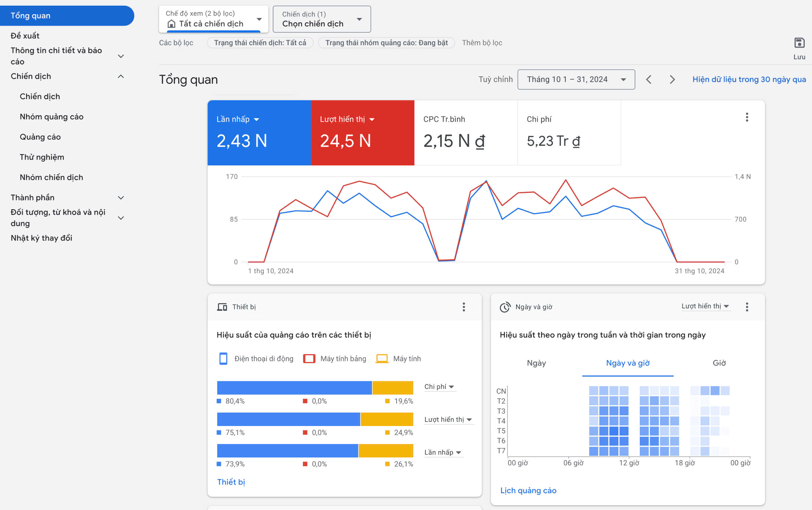This screenshot has height=510, width=812.
Task: Switch to the Giờ tab
Action: [x=719, y=363]
